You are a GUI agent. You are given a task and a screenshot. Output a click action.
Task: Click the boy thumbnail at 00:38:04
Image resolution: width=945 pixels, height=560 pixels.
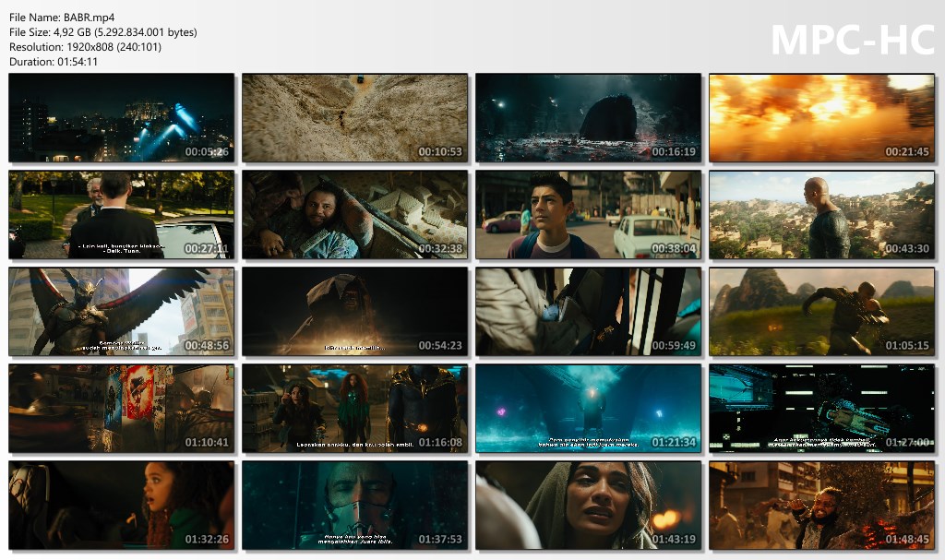(588, 215)
